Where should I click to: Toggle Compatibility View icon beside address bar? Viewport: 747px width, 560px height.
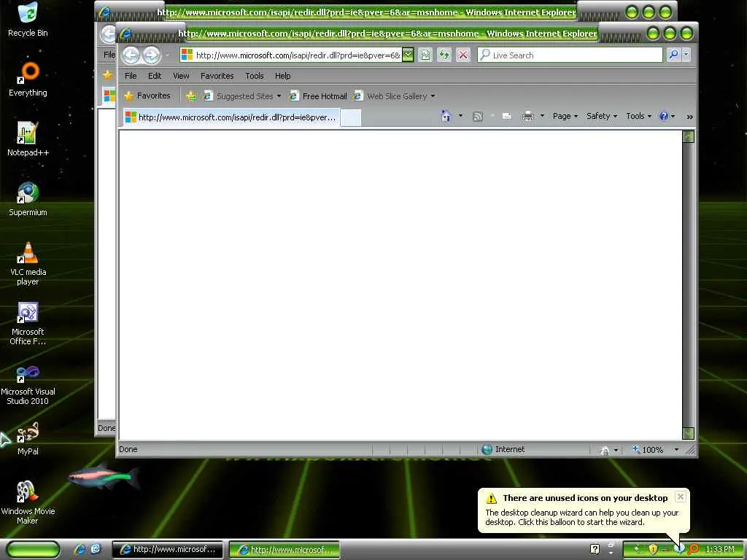(x=425, y=55)
